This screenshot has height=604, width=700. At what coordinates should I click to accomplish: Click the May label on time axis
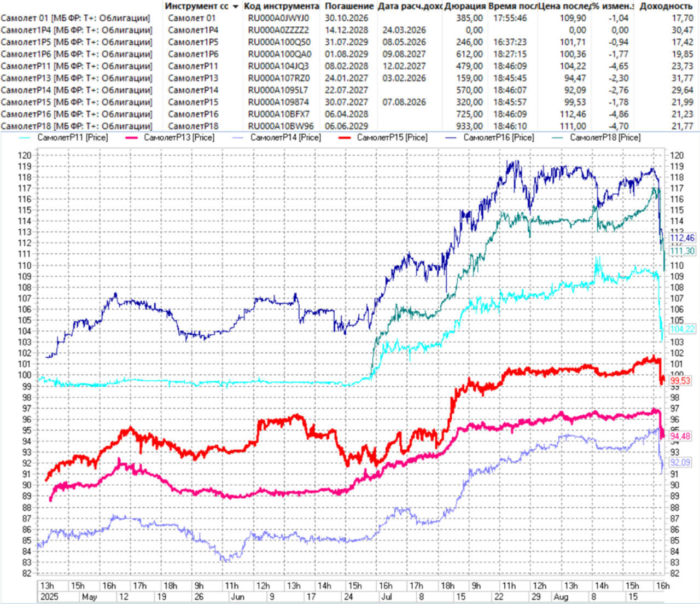point(89,596)
